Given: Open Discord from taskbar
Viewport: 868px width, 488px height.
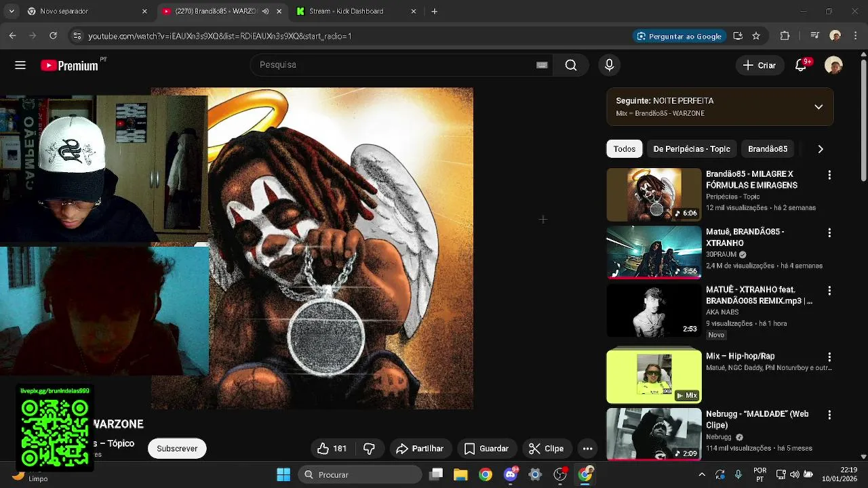Looking at the screenshot, I should tap(511, 474).
